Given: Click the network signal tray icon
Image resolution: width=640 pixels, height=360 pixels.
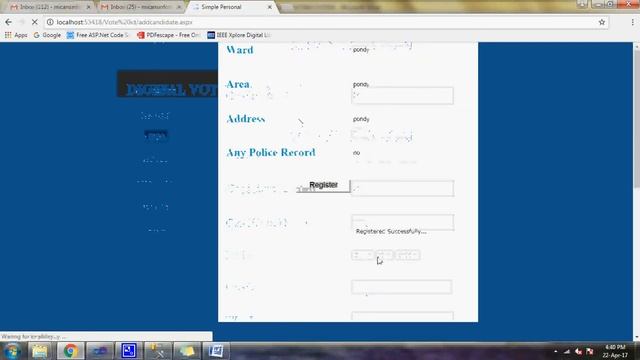Looking at the screenshot, I should click(567, 351).
